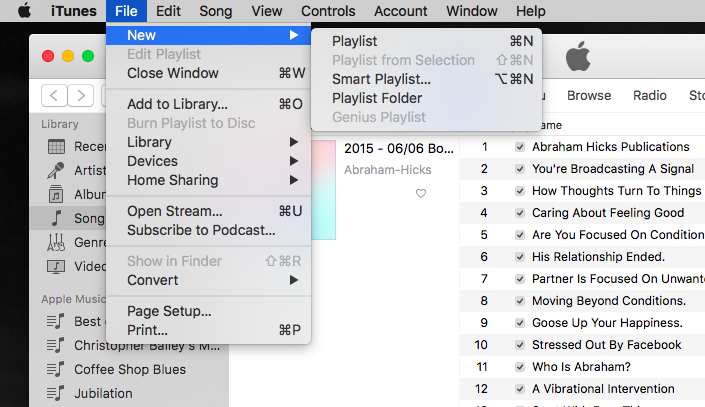Viewport: 705px width, 407px height.
Task: Open the Song menu
Action: [x=216, y=11]
